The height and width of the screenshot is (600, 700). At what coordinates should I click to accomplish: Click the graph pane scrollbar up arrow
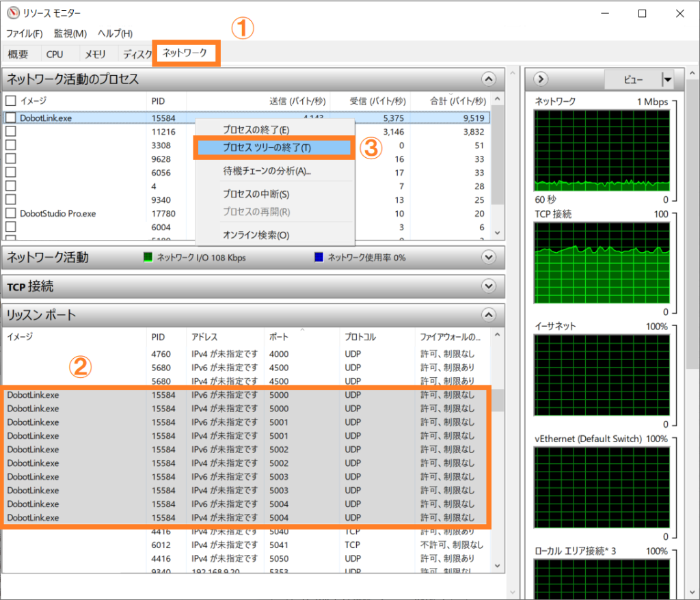[692, 72]
